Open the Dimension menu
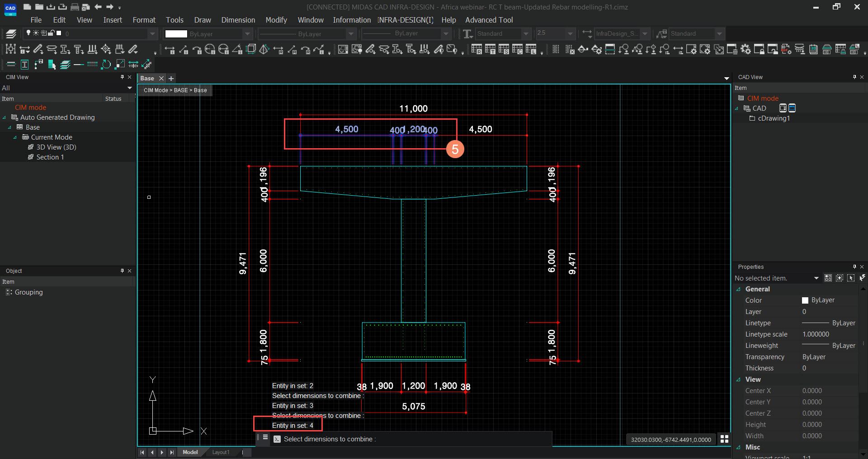 tap(238, 20)
